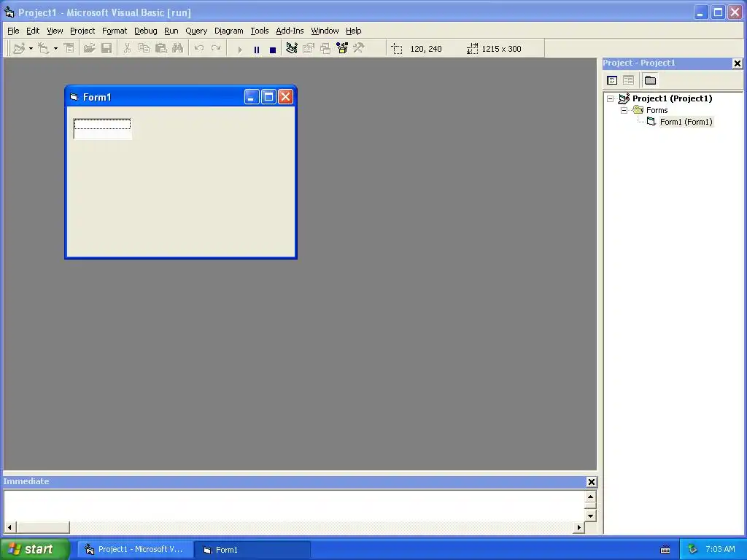
Task: Select the Forms folder in the project tree
Action: [657, 111]
